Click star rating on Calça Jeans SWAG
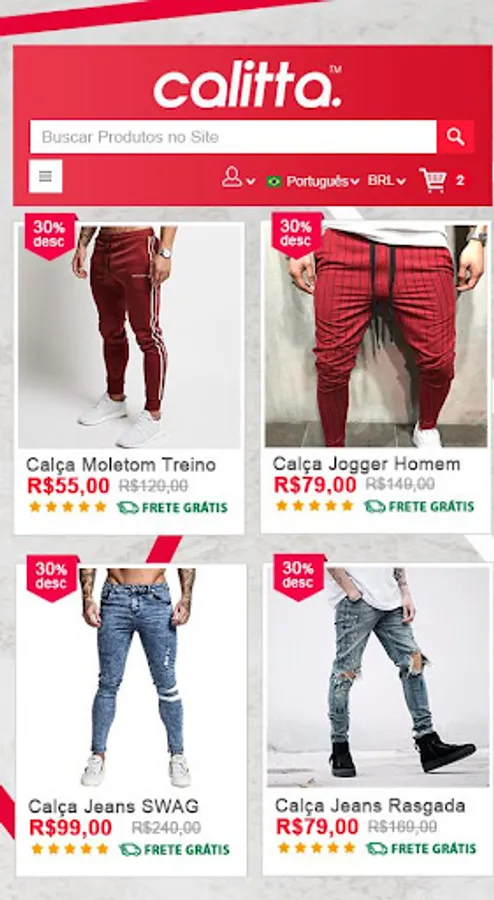 tap(69, 848)
